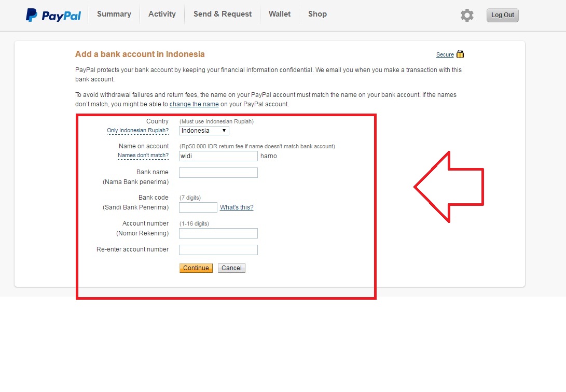This screenshot has width=566, height=392.
Task: Click the '(1-16 digits)' hint text
Action: tap(194, 223)
